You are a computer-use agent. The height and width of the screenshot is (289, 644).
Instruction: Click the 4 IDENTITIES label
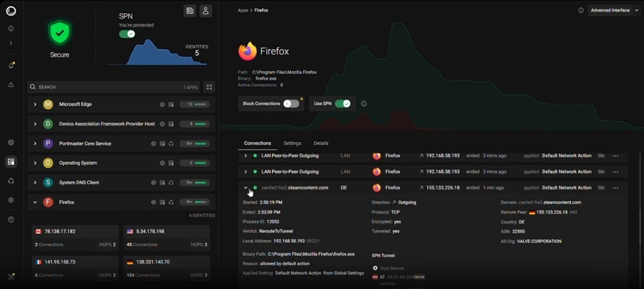coord(202,215)
